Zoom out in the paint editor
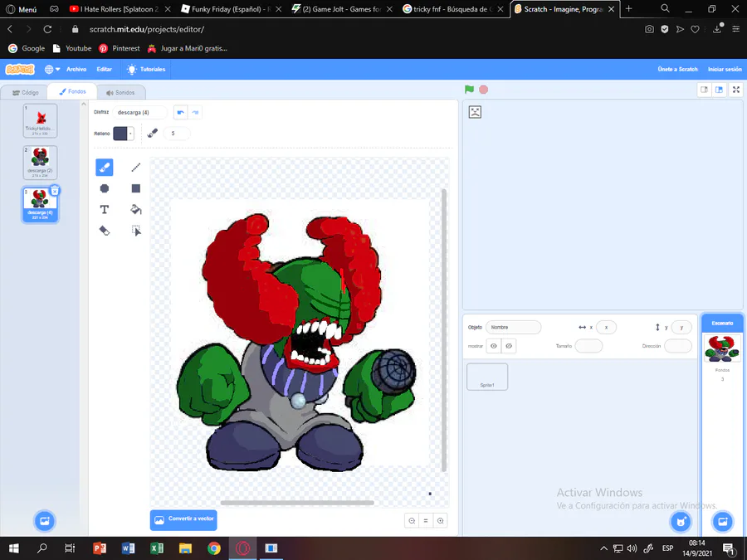747x560 pixels. click(412, 520)
